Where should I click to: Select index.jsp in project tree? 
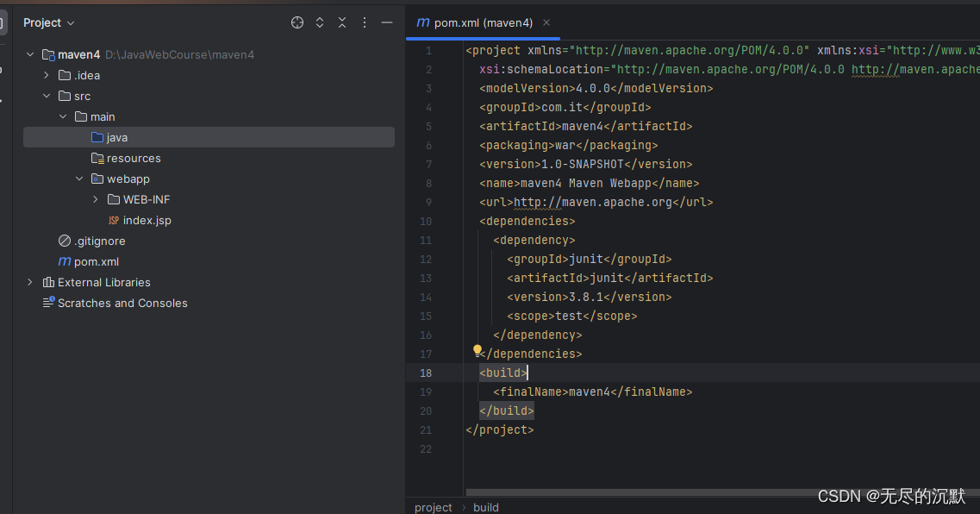(x=147, y=220)
